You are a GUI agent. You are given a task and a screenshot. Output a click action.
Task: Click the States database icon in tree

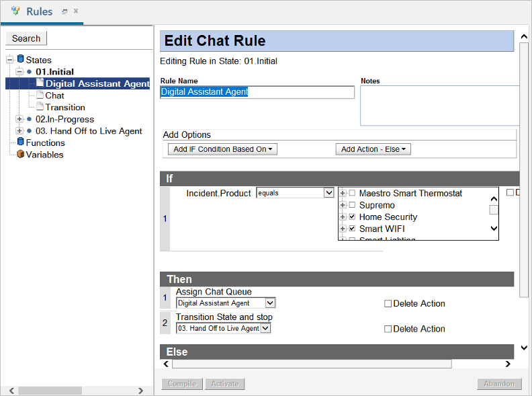tap(20, 60)
